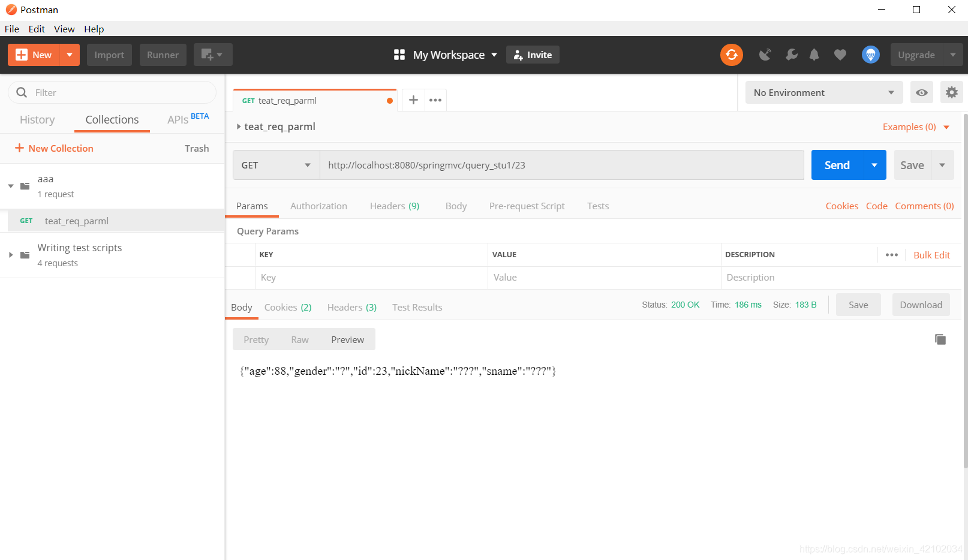Click the request URL input field
The image size is (968, 560).
(562, 165)
